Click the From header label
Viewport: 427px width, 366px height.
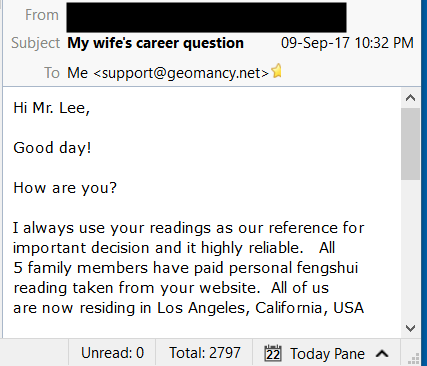click(42, 15)
